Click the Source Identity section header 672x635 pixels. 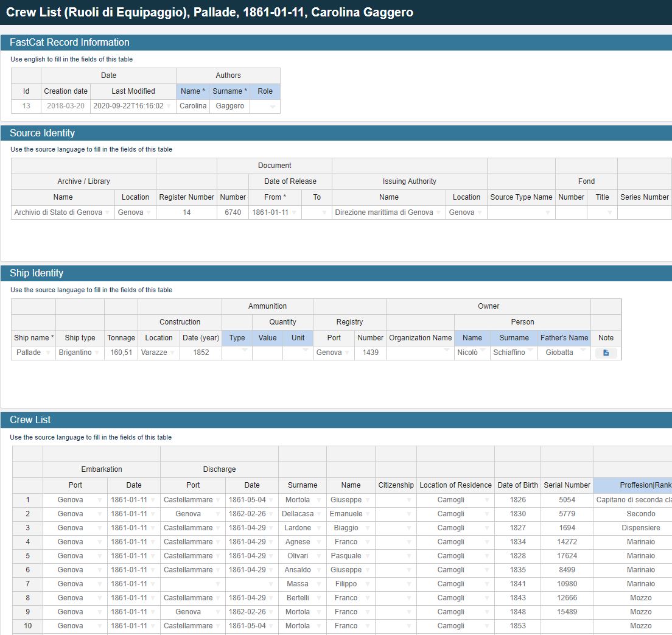pyautogui.click(x=336, y=133)
